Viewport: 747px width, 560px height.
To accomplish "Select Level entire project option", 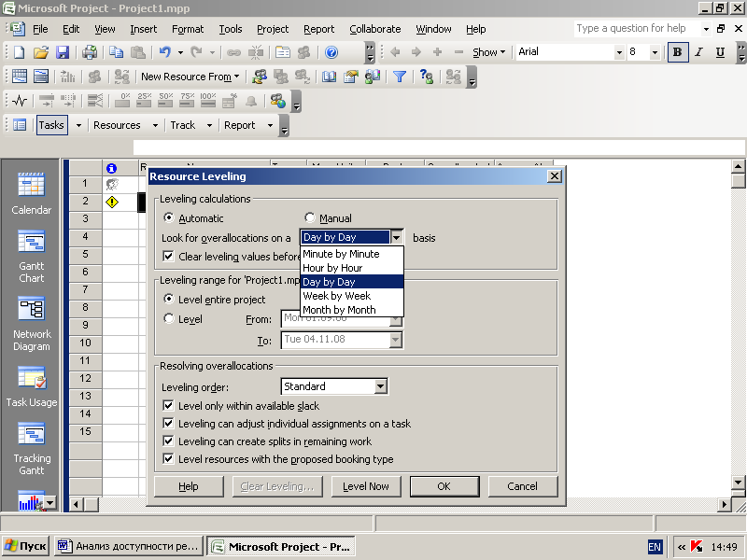I will point(169,299).
